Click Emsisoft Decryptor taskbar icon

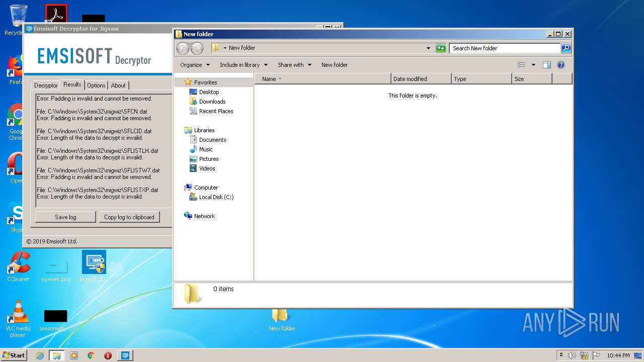coord(125,355)
